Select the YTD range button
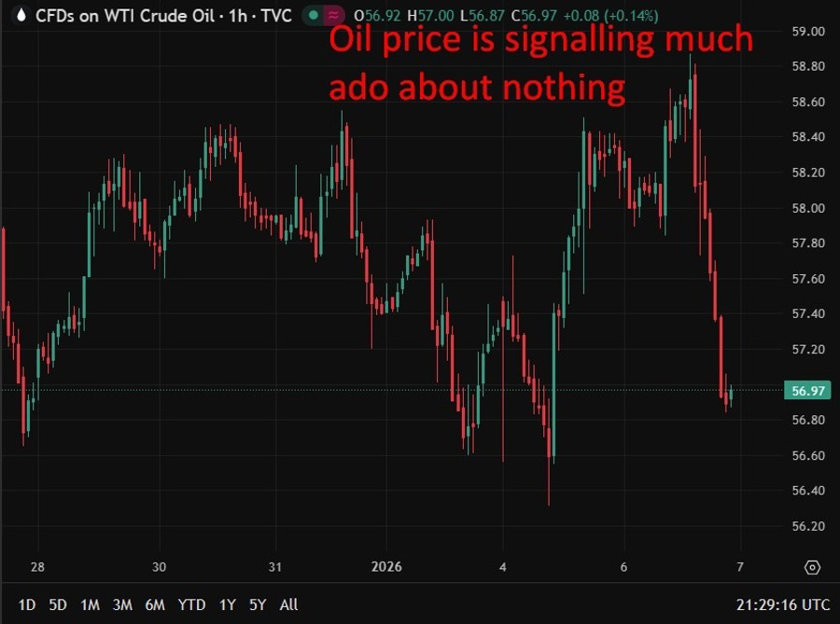This screenshot has width=840, height=624. click(191, 604)
